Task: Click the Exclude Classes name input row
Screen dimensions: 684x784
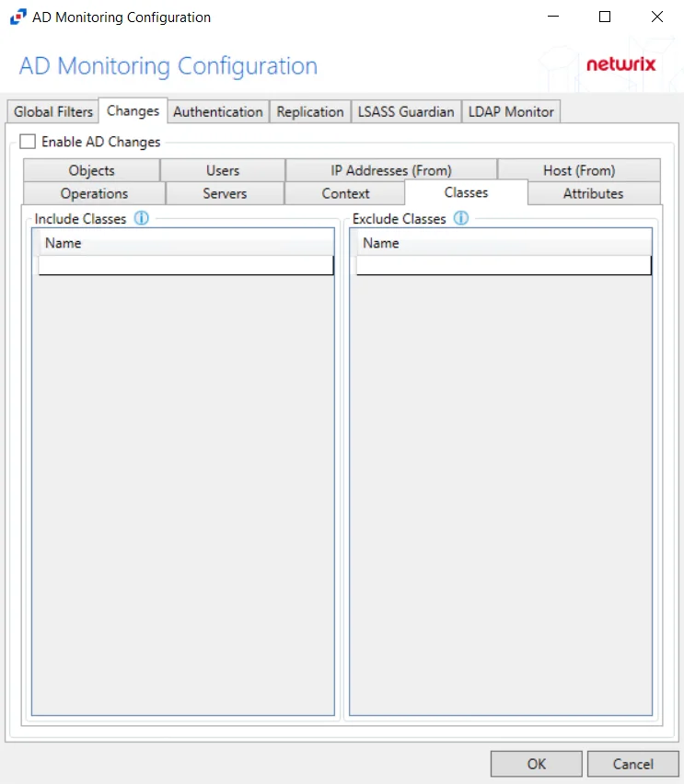Action: 504,266
